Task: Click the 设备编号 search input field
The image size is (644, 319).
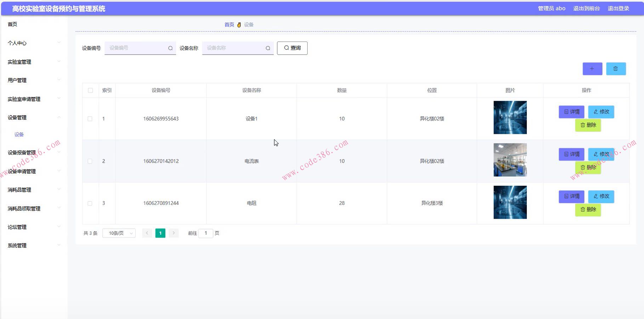Action: 140,48
